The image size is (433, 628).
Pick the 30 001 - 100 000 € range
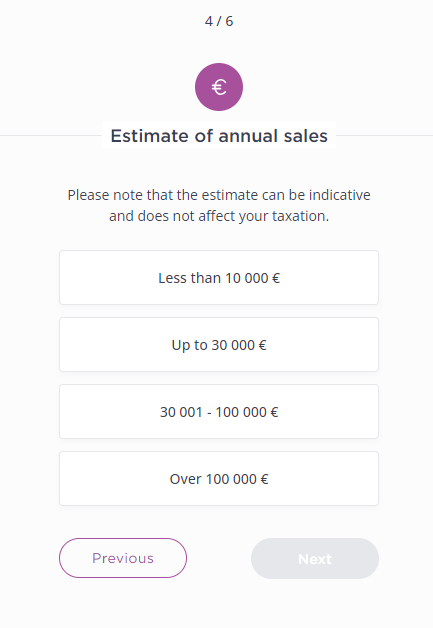coord(219,411)
